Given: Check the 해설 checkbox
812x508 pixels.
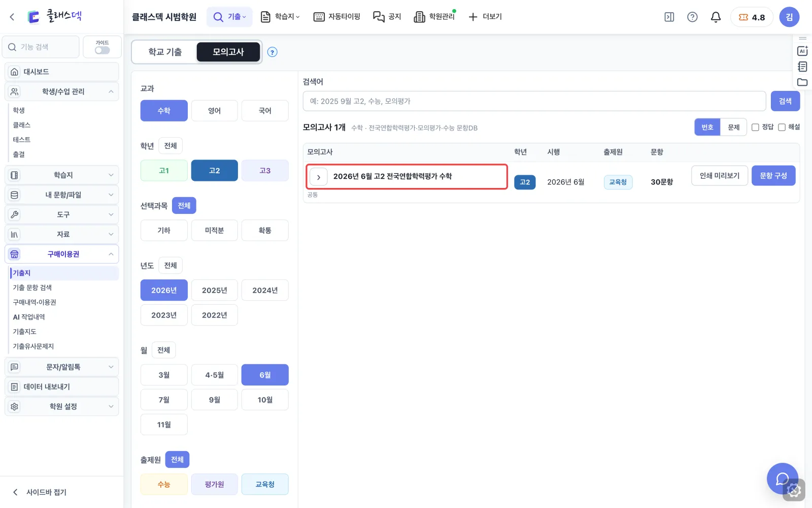Looking at the screenshot, I should pyautogui.click(x=782, y=127).
